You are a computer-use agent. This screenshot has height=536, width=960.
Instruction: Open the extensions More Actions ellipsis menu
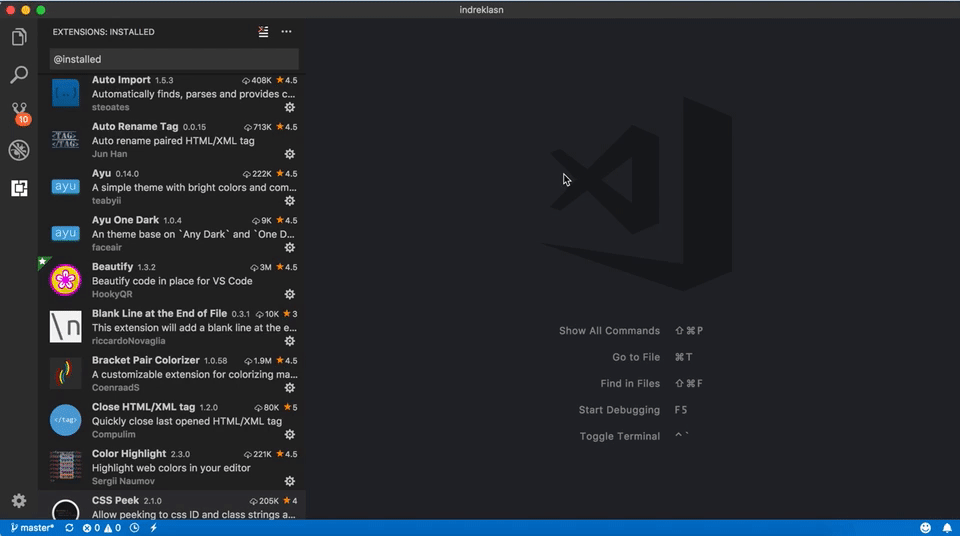pyautogui.click(x=287, y=32)
